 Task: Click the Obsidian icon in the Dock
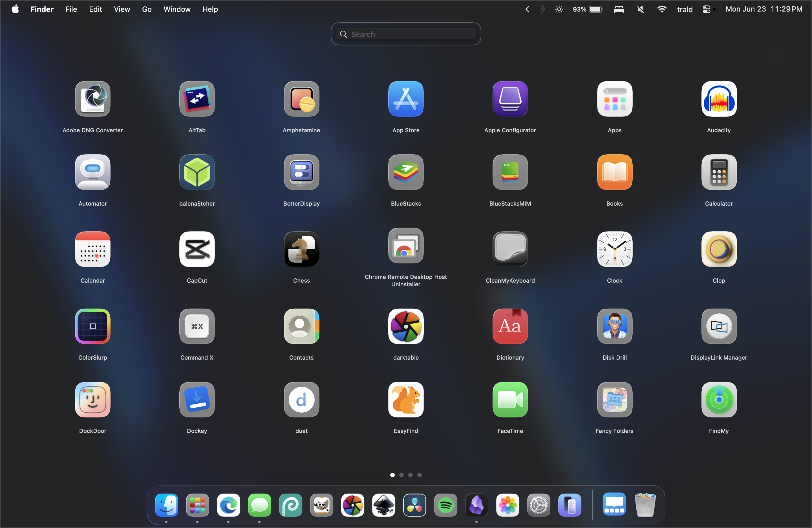click(476, 505)
